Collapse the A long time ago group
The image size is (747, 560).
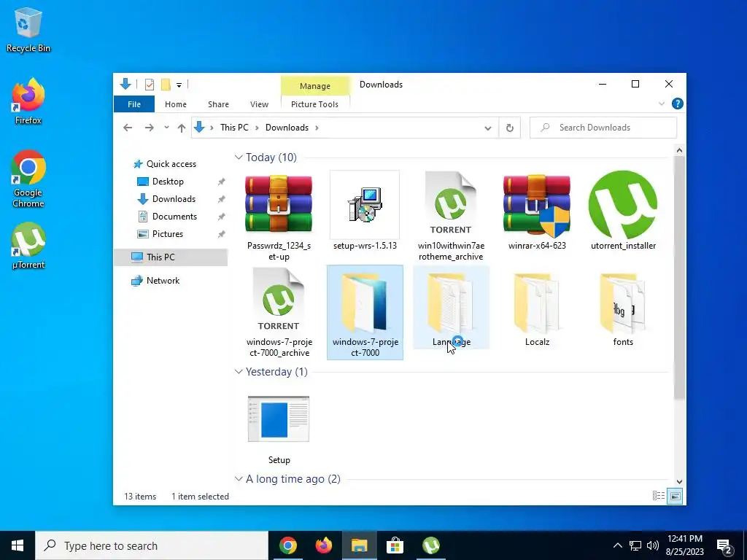click(239, 479)
